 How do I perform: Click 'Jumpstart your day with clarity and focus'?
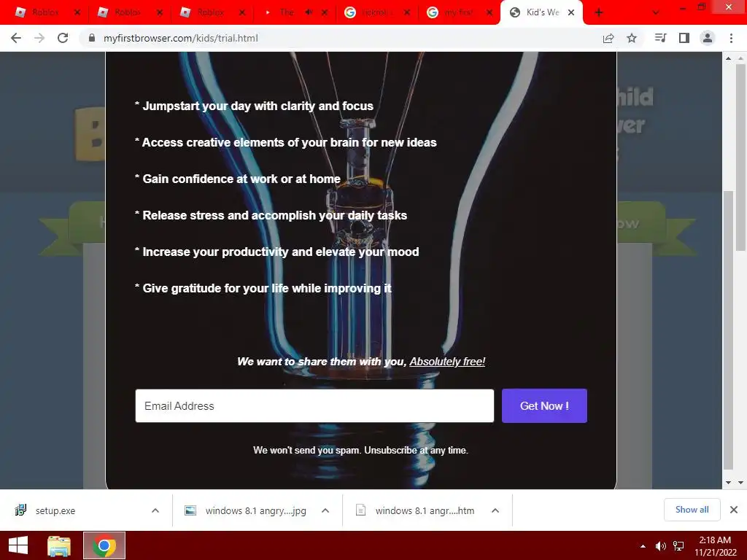coord(258,106)
